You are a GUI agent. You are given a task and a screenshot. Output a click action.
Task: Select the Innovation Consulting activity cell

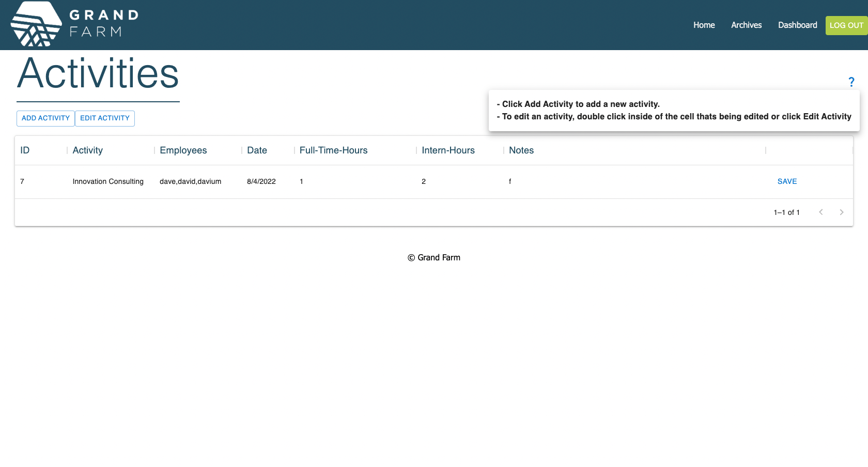pyautogui.click(x=107, y=181)
